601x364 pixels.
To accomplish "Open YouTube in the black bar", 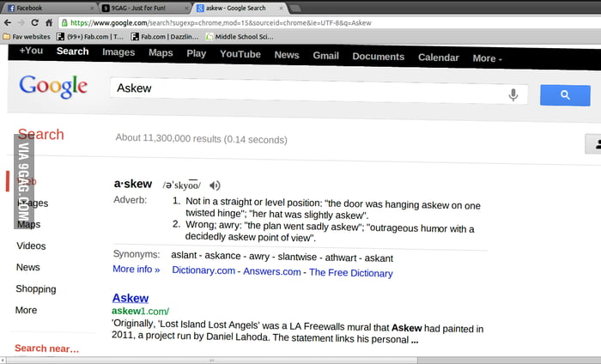I will (x=240, y=54).
